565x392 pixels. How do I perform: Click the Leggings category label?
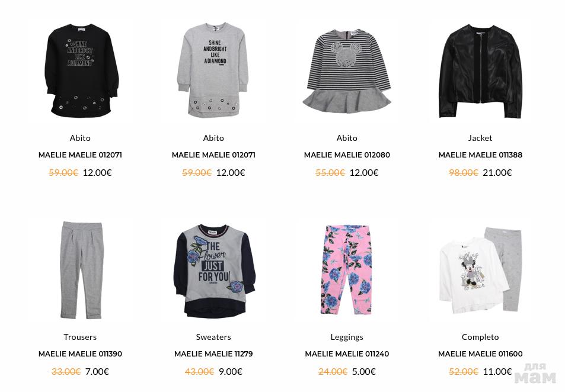347,338
